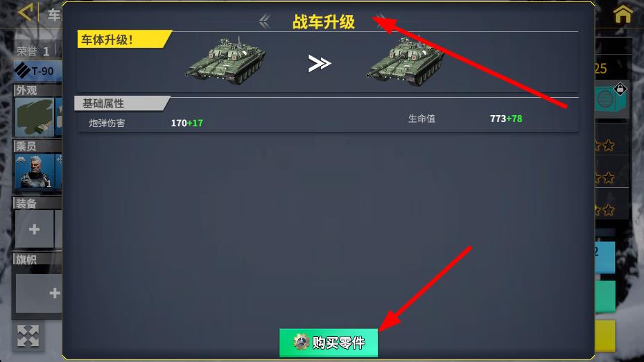Open the camouflage appearance thumbnail
This screenshot has height=362, width=644.
click(x=35, y=117)
